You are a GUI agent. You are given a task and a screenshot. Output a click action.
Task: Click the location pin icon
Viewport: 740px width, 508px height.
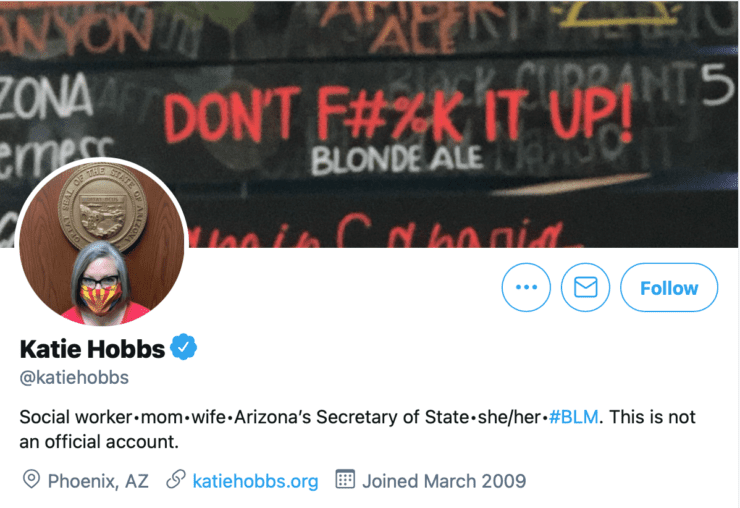click(x=31, y=480)
